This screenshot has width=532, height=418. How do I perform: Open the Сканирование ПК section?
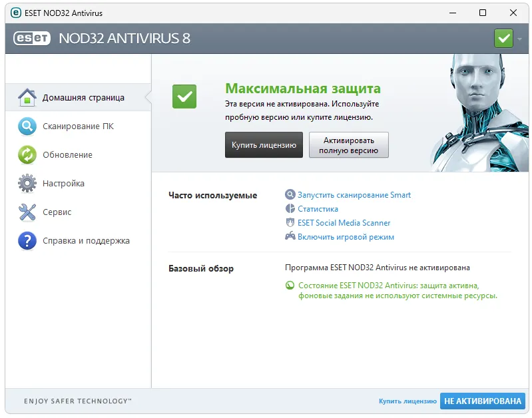point(79,126)
